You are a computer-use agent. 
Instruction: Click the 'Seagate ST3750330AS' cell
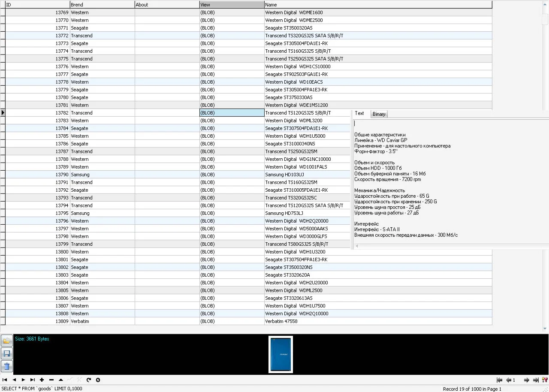click(378, 97)
